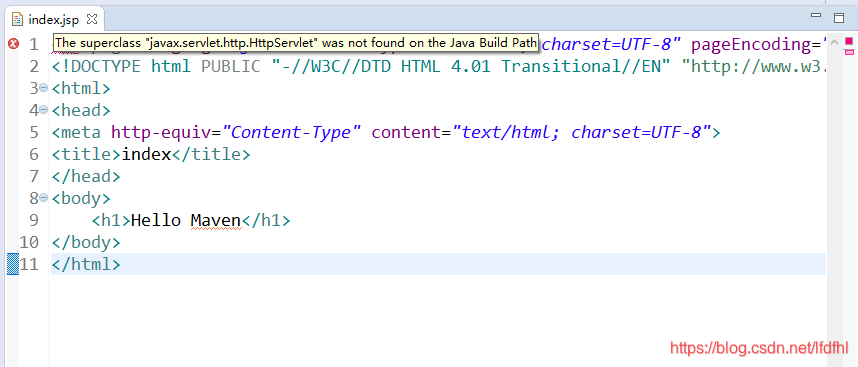
Task: Click line number 9 in the gutter
Action: click(34, 220)
